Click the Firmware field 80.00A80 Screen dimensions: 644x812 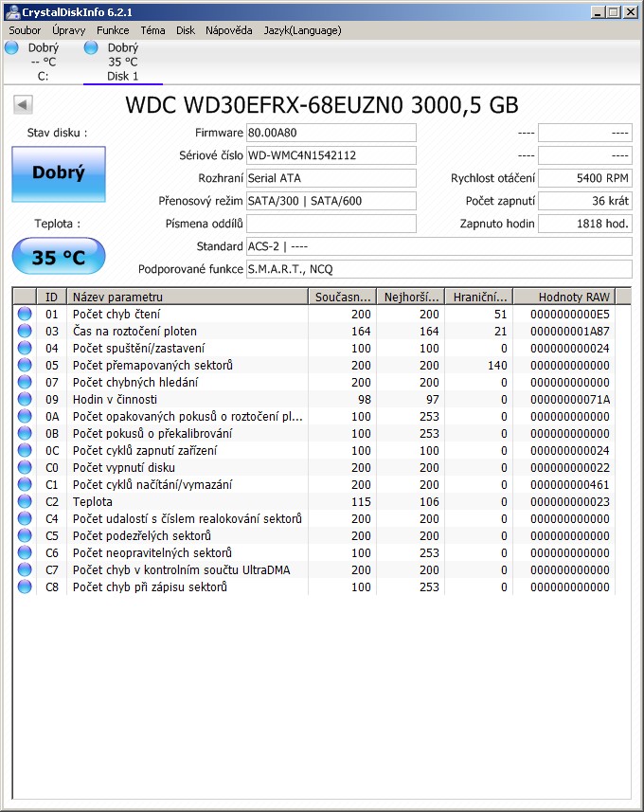[331, 133]
